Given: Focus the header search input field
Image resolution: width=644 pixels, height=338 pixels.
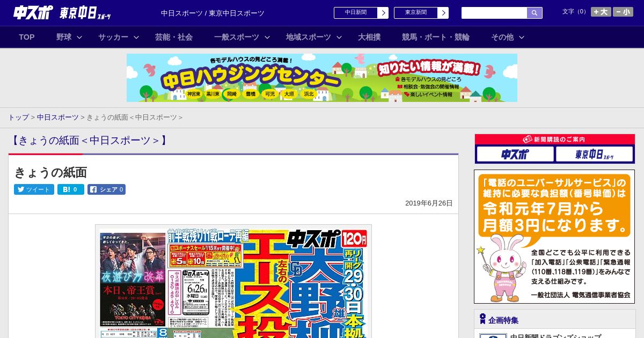Looking at the screenshot, I should [494, 13].
